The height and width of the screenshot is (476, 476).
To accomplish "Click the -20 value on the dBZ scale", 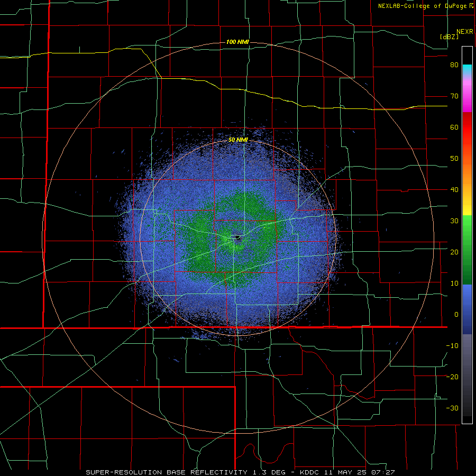I will 452,377.
